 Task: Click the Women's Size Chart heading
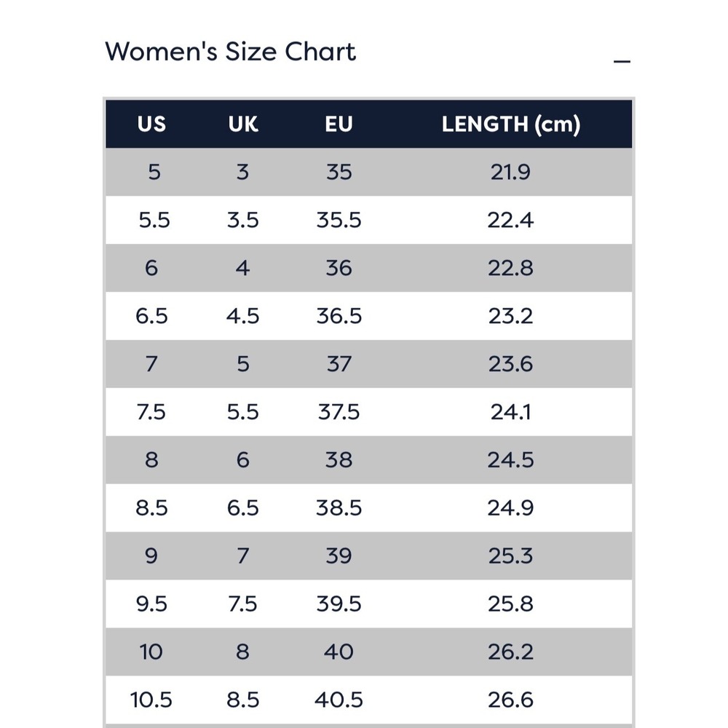point(230,51)
